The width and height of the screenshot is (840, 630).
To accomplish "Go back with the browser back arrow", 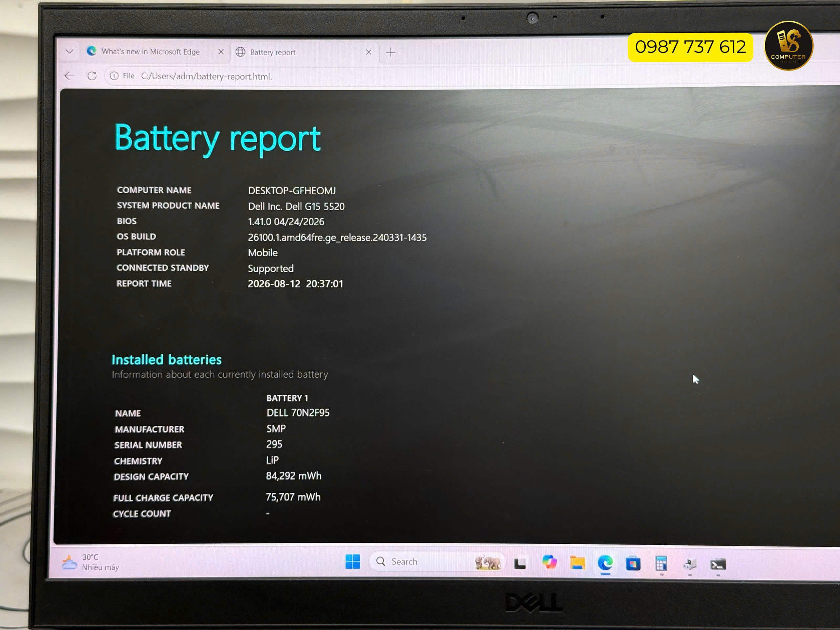I will pos(70,76).
